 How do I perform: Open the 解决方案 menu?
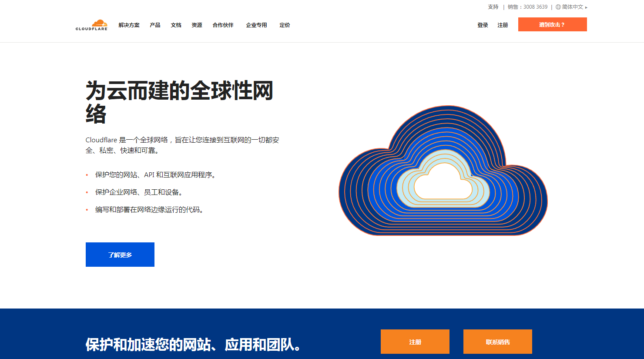129,25
